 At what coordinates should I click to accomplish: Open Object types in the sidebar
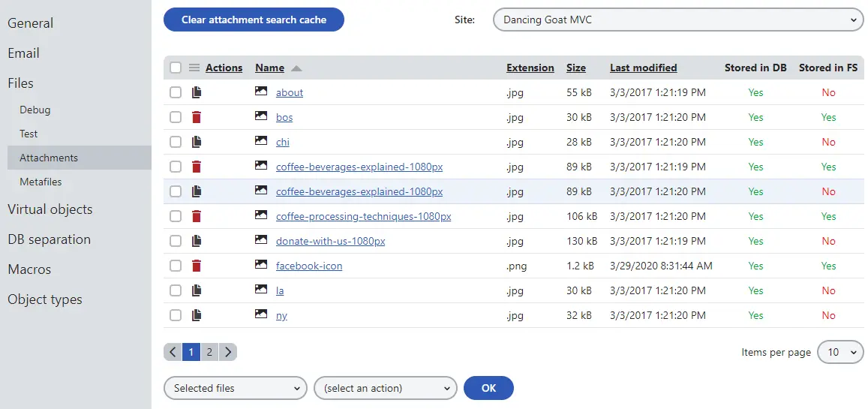click(45, 299)
